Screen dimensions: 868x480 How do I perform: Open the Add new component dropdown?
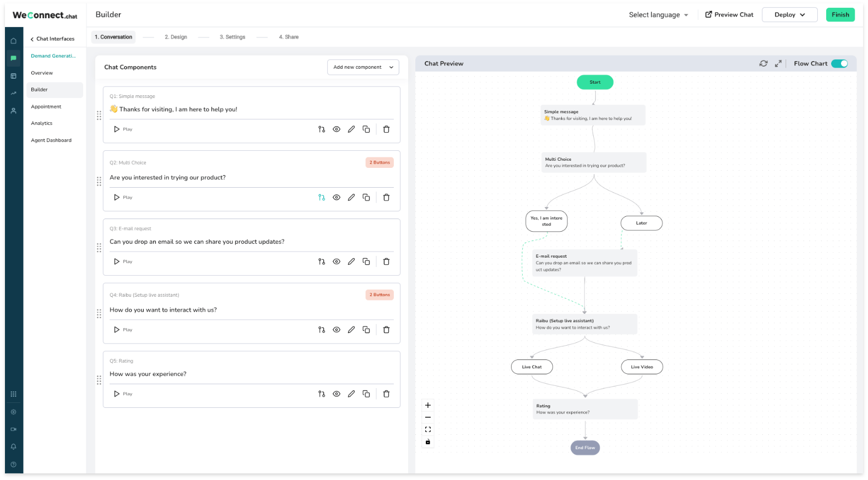click(x=363, y=67)
